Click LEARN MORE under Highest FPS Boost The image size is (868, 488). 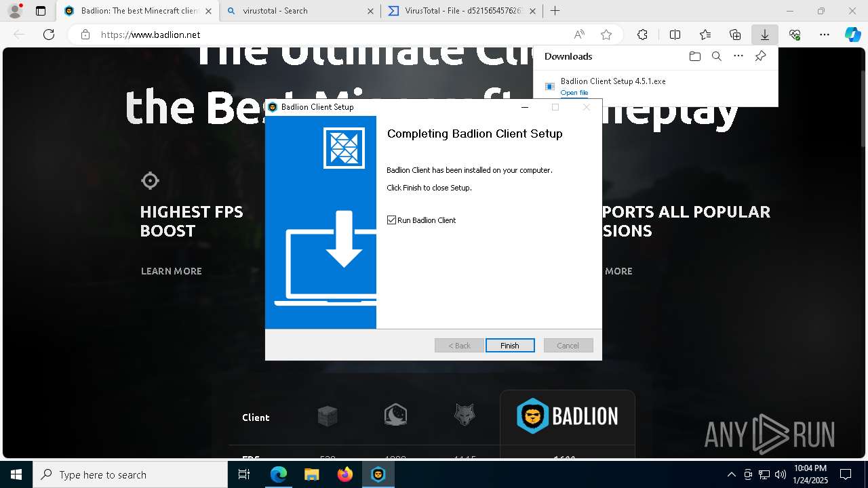click(172, 271)
